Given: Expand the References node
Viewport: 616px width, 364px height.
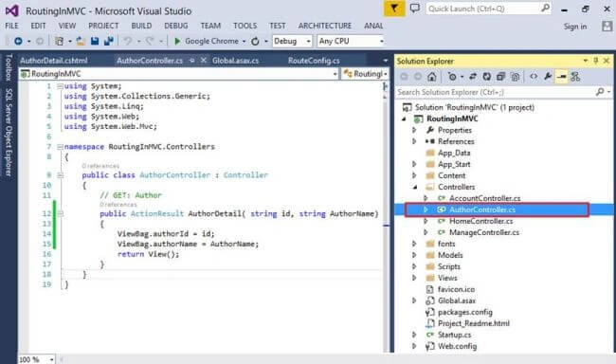Looking at the screenshot, I should tap(414, 141).
